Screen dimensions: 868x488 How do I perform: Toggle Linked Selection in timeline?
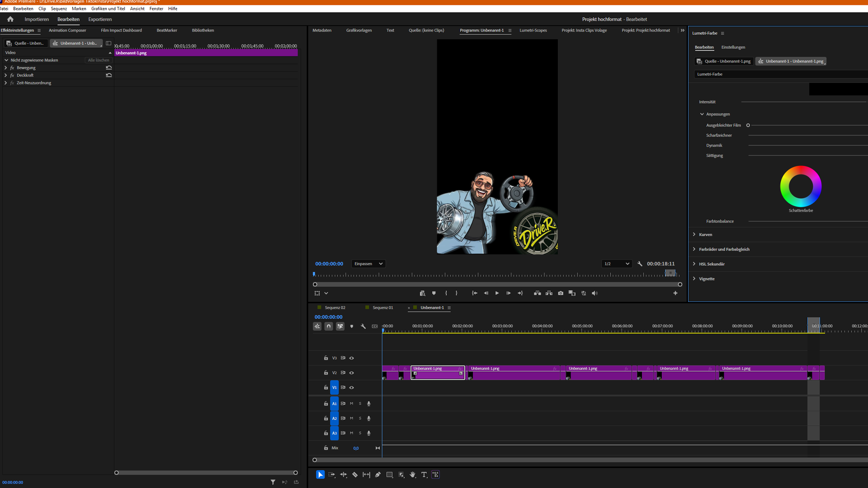(x=340, y=326)
